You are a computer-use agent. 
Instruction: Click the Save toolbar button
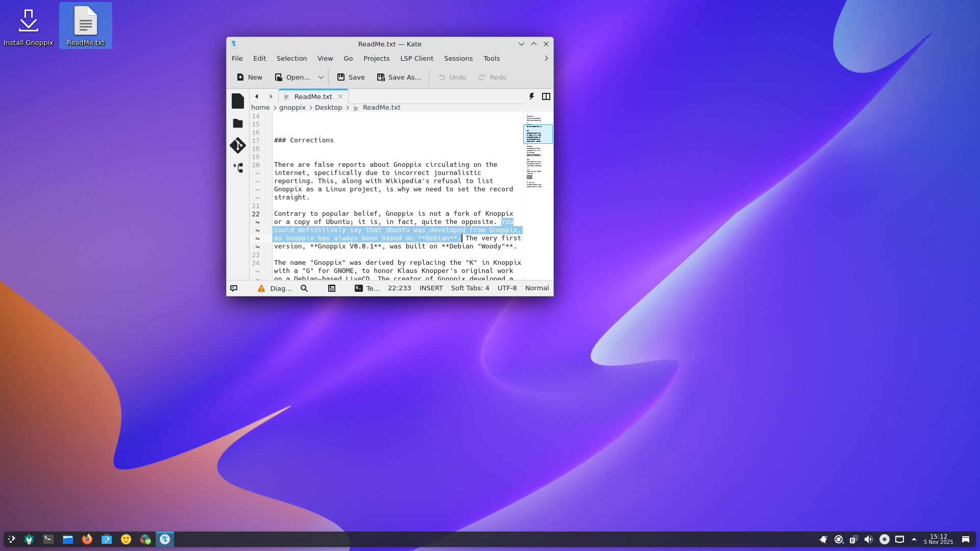click(x=351, y=77)
